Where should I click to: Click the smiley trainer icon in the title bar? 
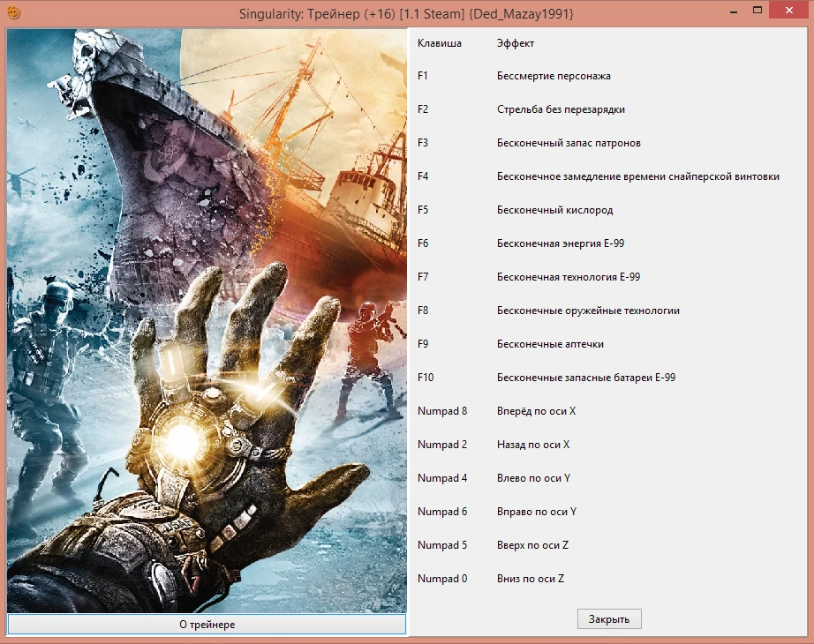12,11
